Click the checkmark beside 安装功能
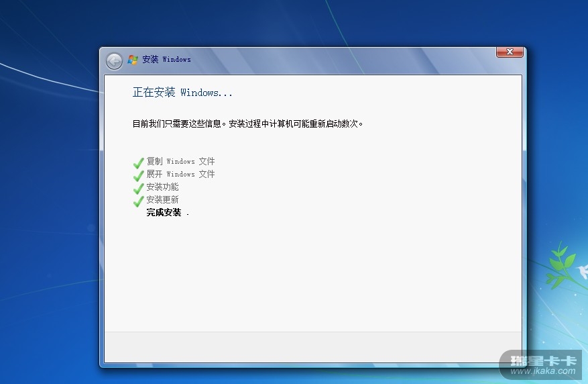The height and width of the screenshot is (384, 588). pyautogui.click(x=138, y=189)
